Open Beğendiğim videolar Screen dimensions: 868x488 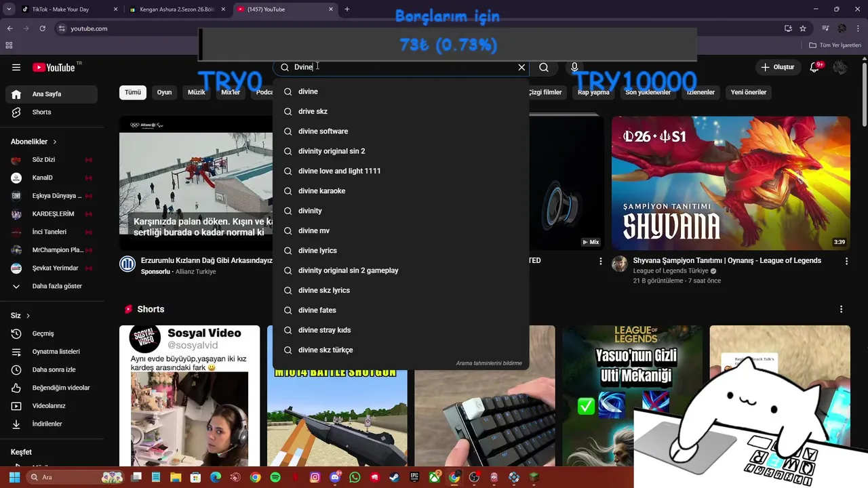(x=52, y=388)
